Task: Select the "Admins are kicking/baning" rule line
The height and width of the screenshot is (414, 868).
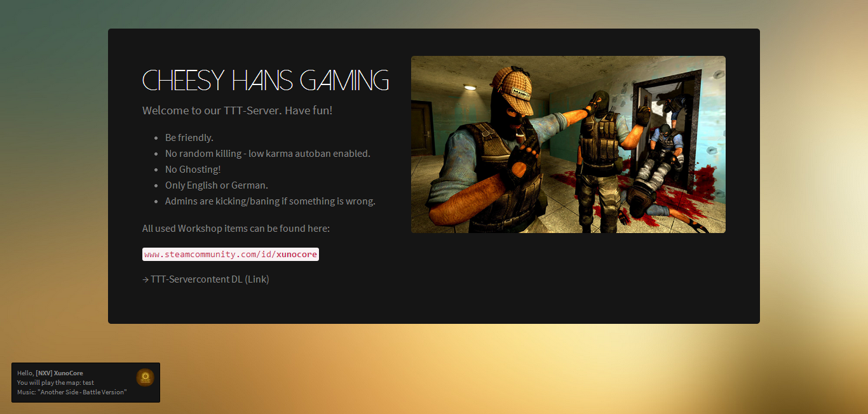Action: pyautogui.click(x=270, y=201)
